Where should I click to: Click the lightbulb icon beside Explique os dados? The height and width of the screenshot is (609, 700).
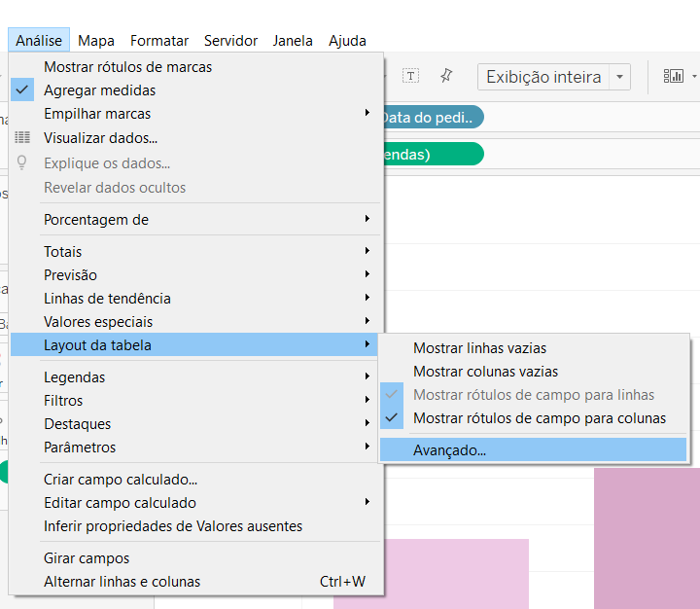click(x=21, y=162)
